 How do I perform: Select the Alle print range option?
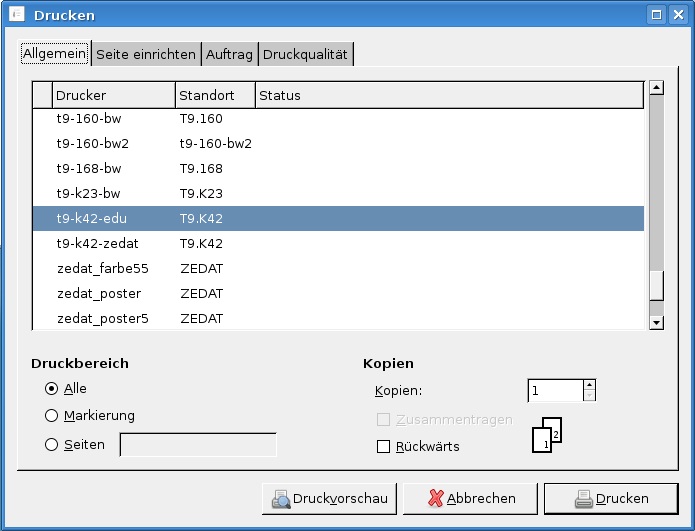coord(52,389)
